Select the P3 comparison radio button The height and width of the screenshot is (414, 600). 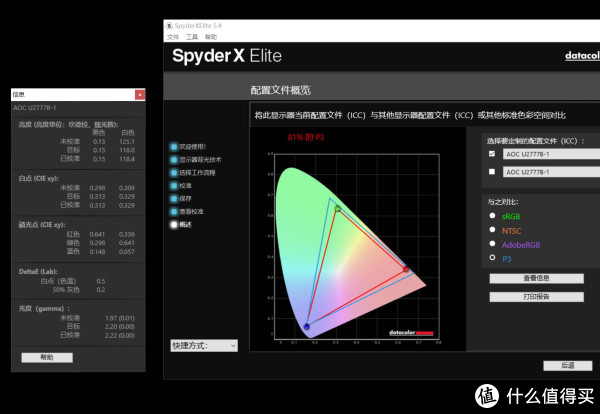(492, 258)
